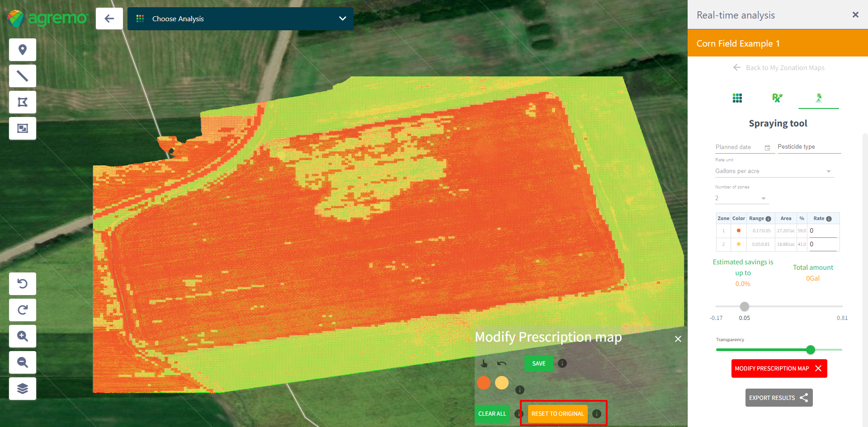
Task: Zoom in on the map
Action: [x=23, y=336]
